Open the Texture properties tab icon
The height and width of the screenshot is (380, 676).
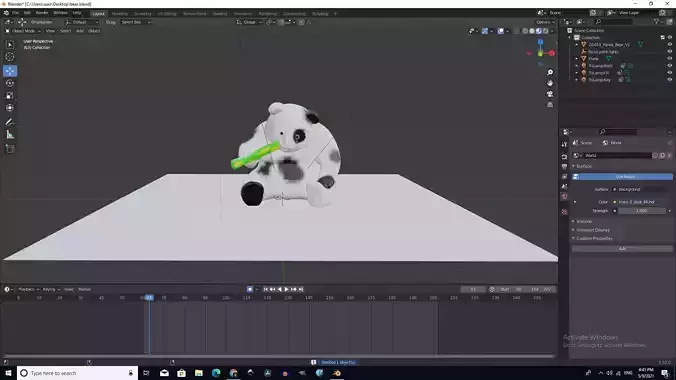(564, 212)
